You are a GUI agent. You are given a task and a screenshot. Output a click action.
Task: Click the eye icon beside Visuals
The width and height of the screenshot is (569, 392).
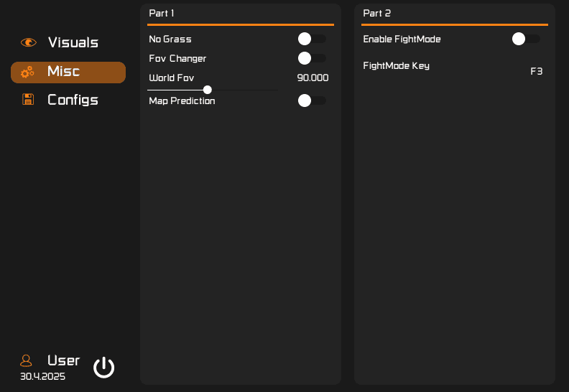tap(28, 42)
